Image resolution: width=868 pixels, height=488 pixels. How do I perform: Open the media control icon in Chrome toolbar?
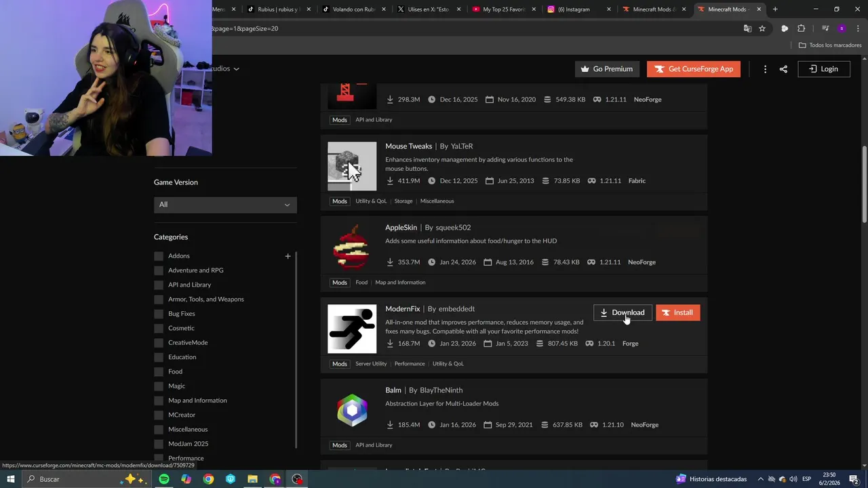[x=825, y=28]
